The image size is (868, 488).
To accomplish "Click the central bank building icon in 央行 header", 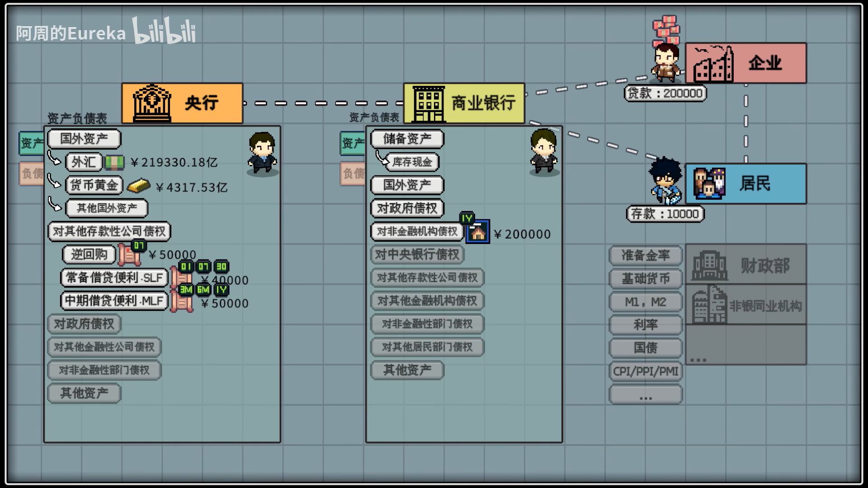I will pyautogui.click(x=152, y=103).
